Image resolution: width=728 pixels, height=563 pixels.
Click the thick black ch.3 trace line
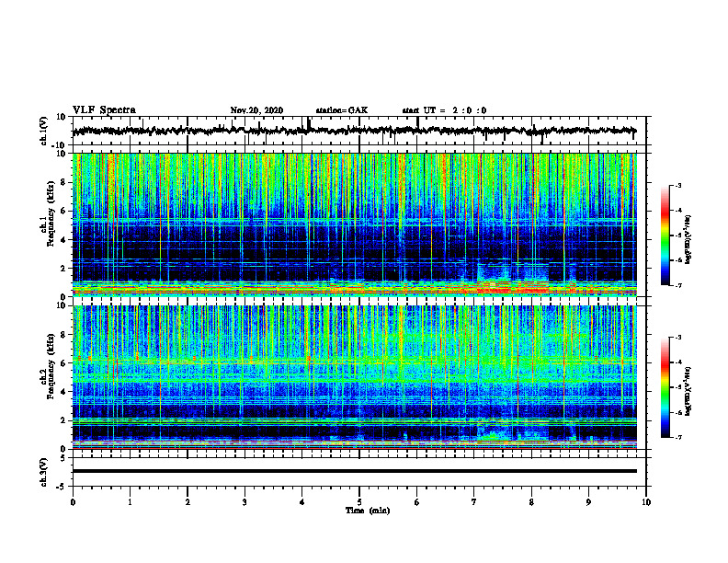[x=354, y=471]
